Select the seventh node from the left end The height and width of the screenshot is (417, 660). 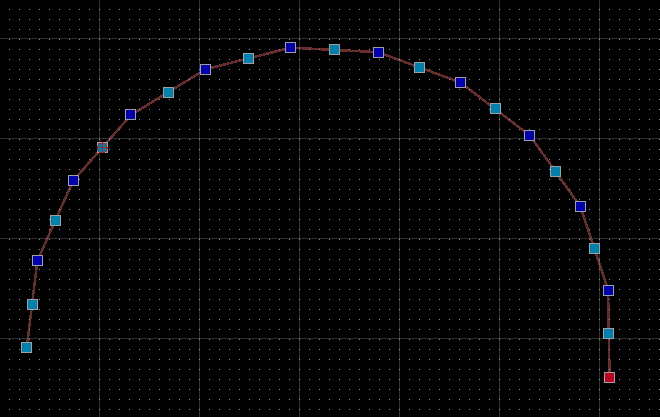tap(130, 114)
